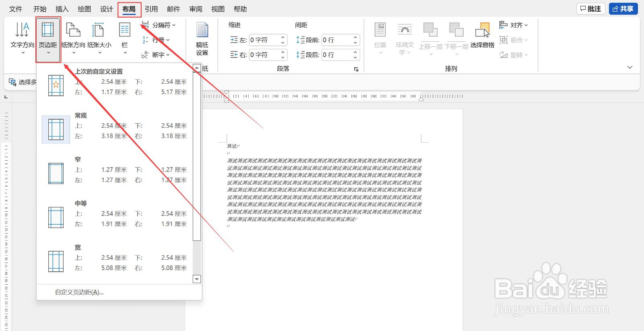
Task: Open the 对齐 align dropdown
Action: tap(513, 25)
